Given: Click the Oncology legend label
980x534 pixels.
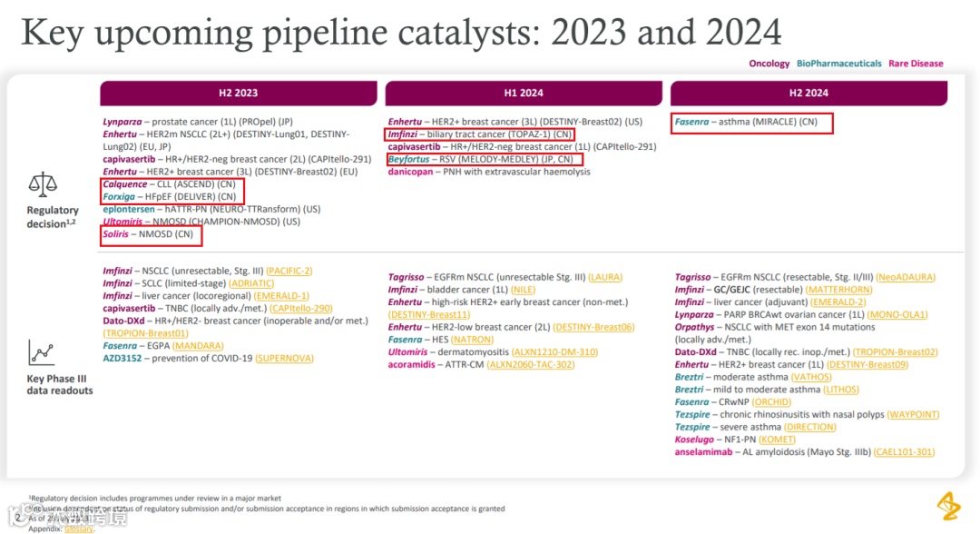Looking at the screenshot, I should 769,64.
